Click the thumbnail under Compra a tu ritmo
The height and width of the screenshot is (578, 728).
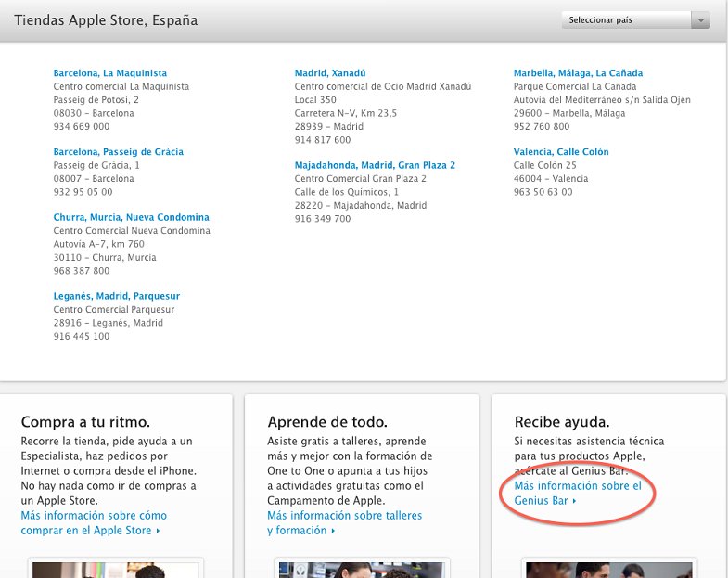click(115, 569)
